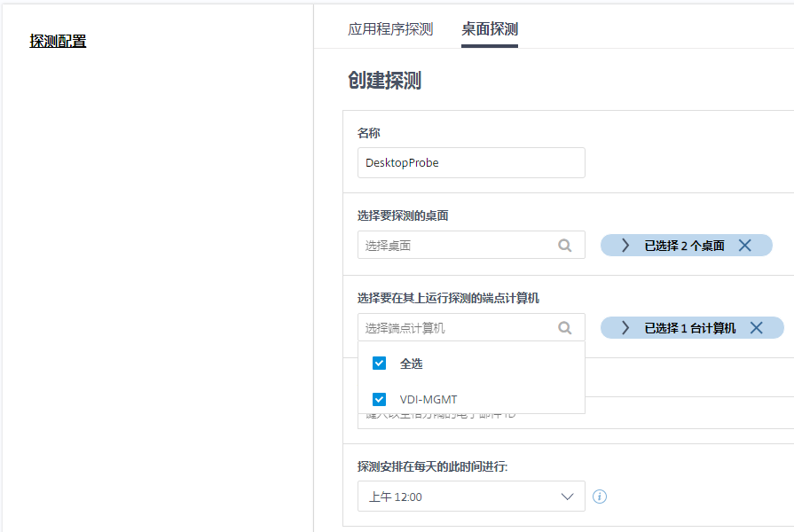Click into the 选择桌面 search box
The height and width of the screenshot is (532, 794).
tap(457, 246)
